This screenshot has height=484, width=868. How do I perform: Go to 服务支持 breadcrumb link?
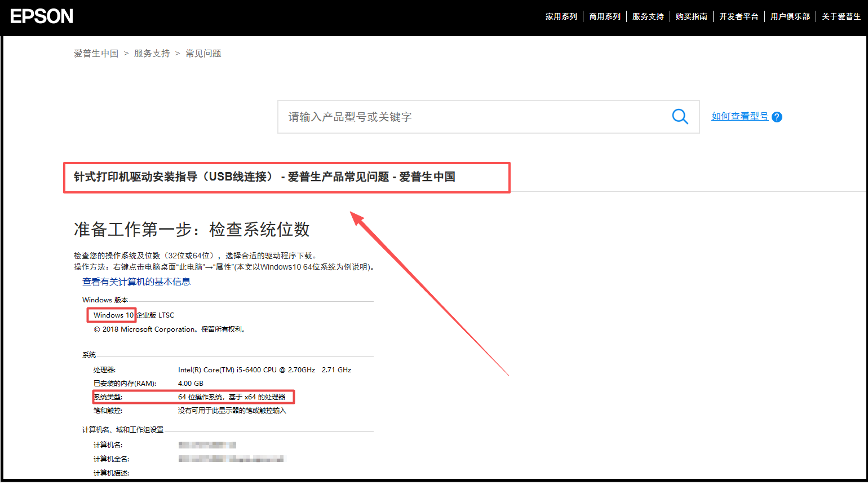click(152, 53)
